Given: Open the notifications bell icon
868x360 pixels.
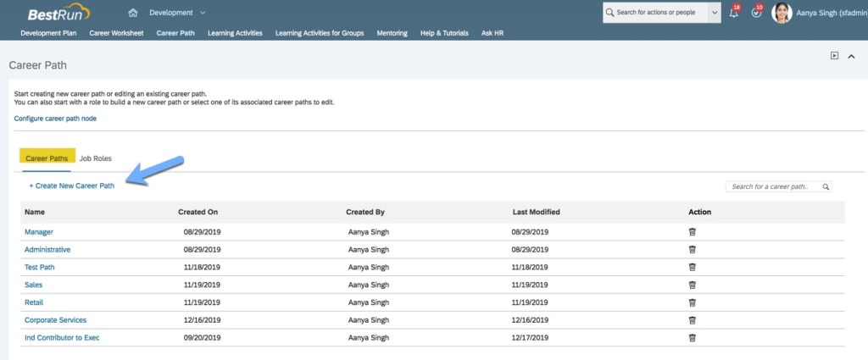Looking at the screenshot, I should click(x=733, y=14).
